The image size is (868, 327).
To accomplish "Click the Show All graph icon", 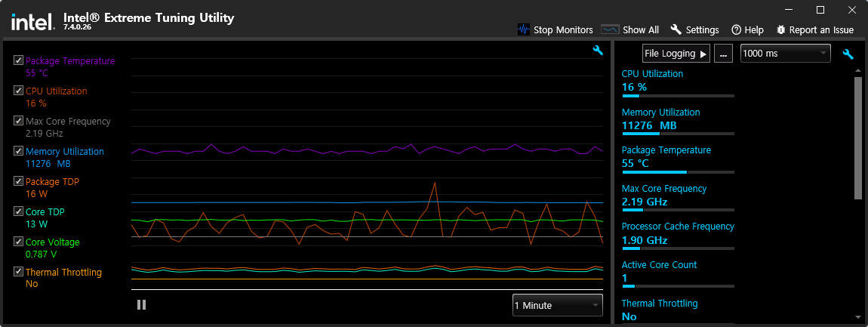I will tap(610, 29).
